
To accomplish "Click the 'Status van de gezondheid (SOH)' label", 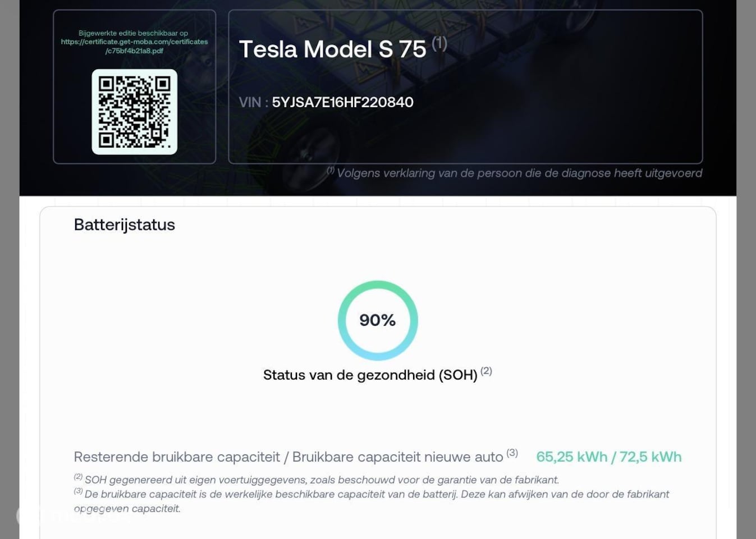I will (370, 375).
